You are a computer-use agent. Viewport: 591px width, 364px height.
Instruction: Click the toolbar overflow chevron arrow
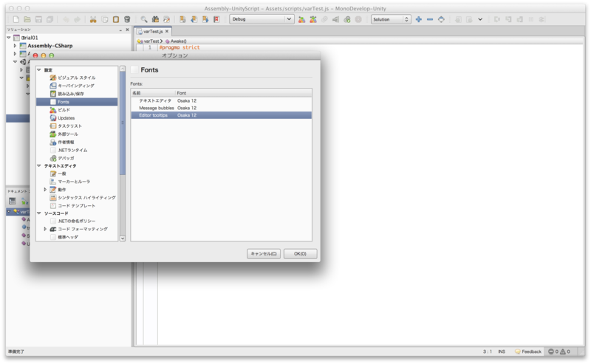(x=480, y=19)
